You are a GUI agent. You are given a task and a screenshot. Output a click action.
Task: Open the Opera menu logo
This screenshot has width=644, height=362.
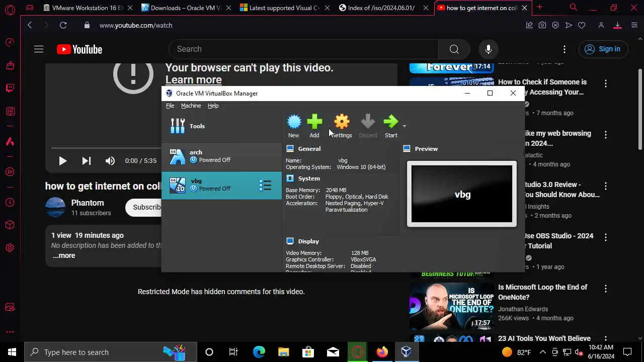(x=10, y=10)
